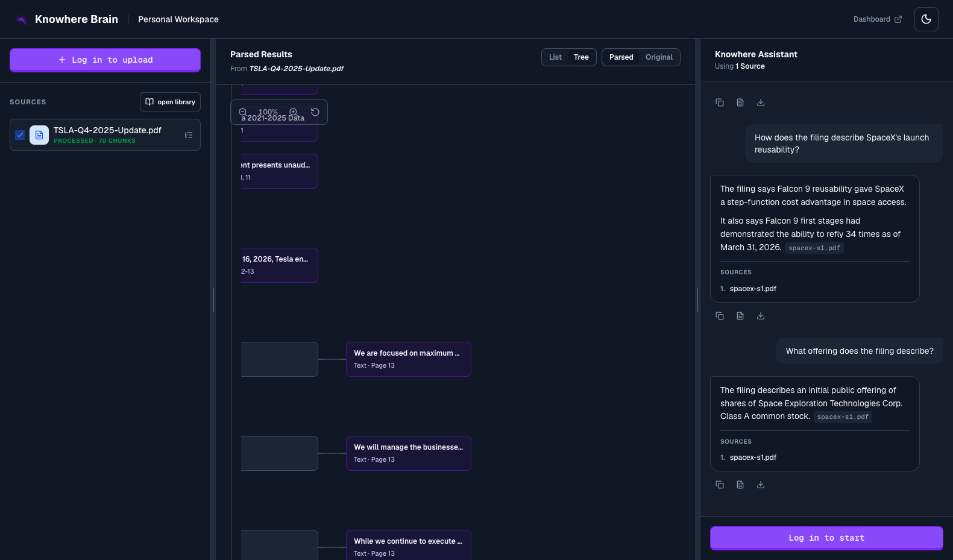This screenshot has width=953, height=560.
Task: Click the Knowhere Brain title text
Action: 77,19
